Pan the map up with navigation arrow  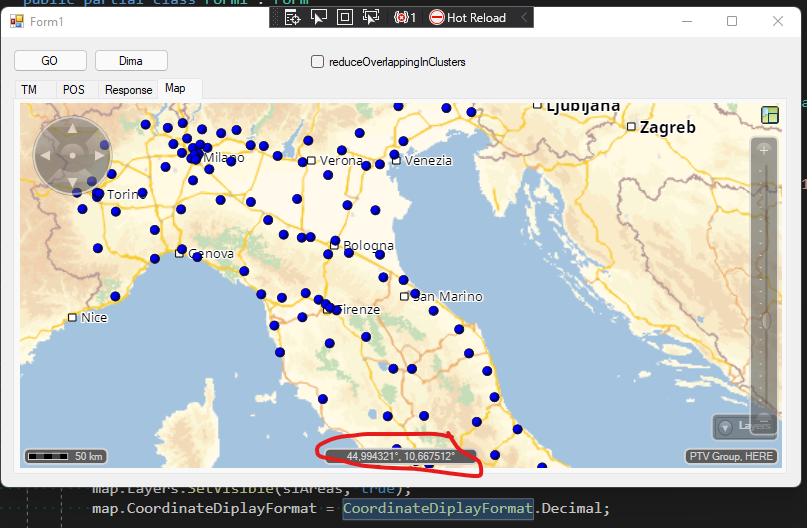72,129
